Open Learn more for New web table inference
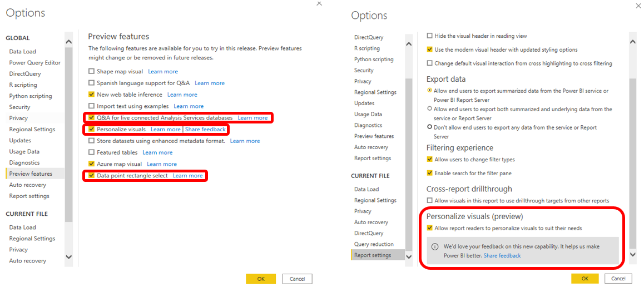The image size is (644, 287). point(182,95)
